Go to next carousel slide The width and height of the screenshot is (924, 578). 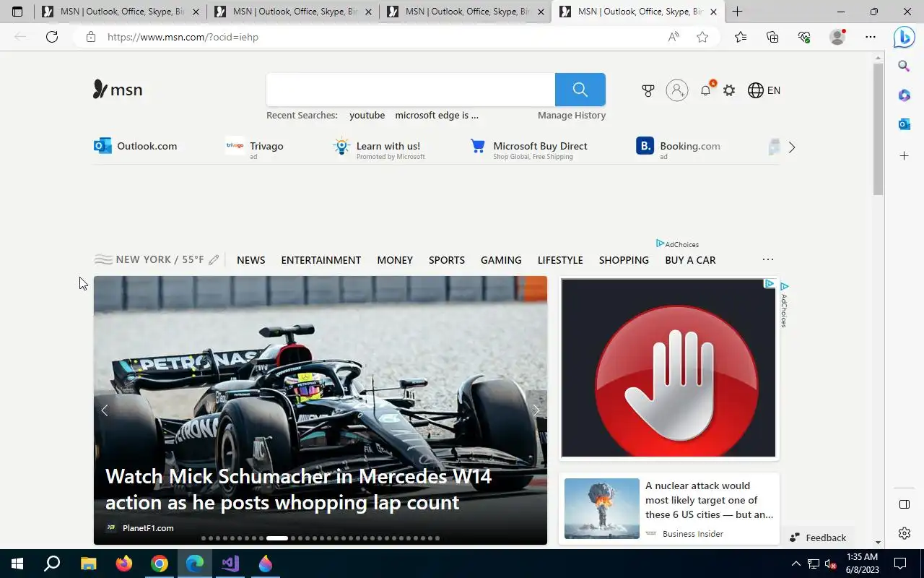point(536,410)
